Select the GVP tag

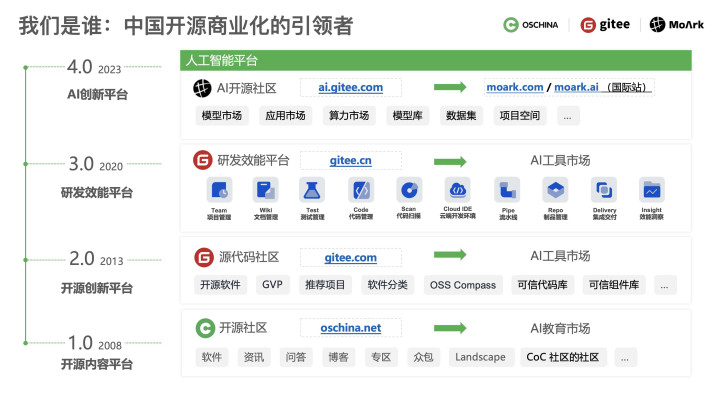272,285
